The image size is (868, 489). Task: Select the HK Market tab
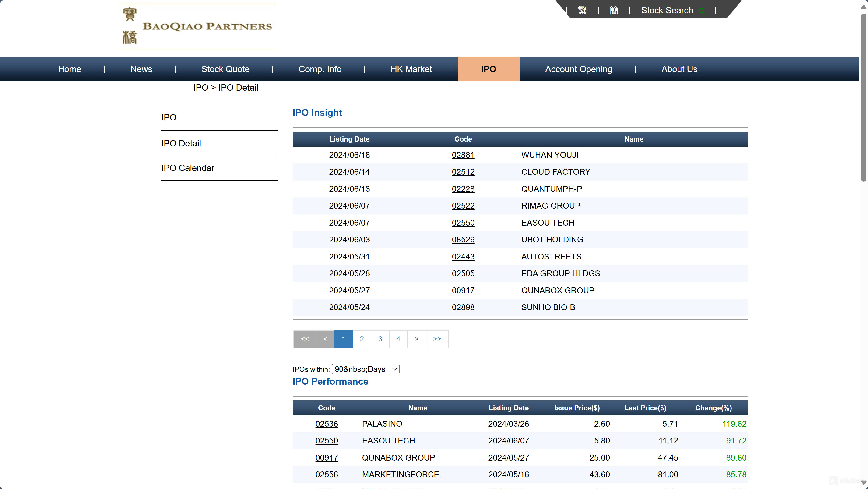tap(411, 69)
